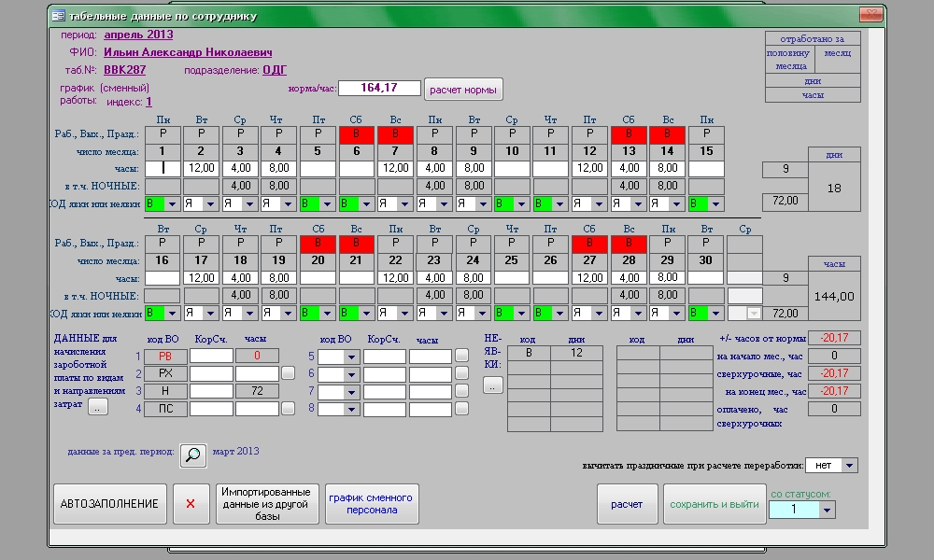Click the КорСч. field on row 1 РВ
Screen dimensions: 934x560
[211, 356]
